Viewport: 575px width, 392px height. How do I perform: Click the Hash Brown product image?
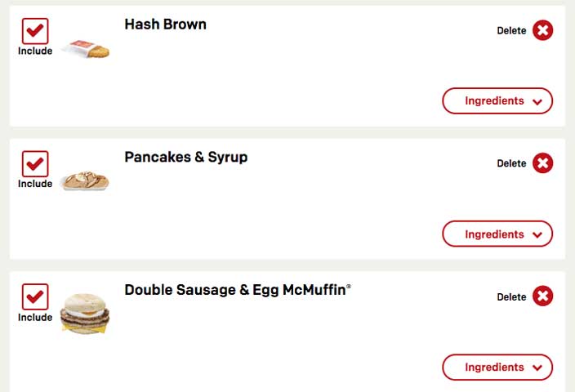(86, 49)
